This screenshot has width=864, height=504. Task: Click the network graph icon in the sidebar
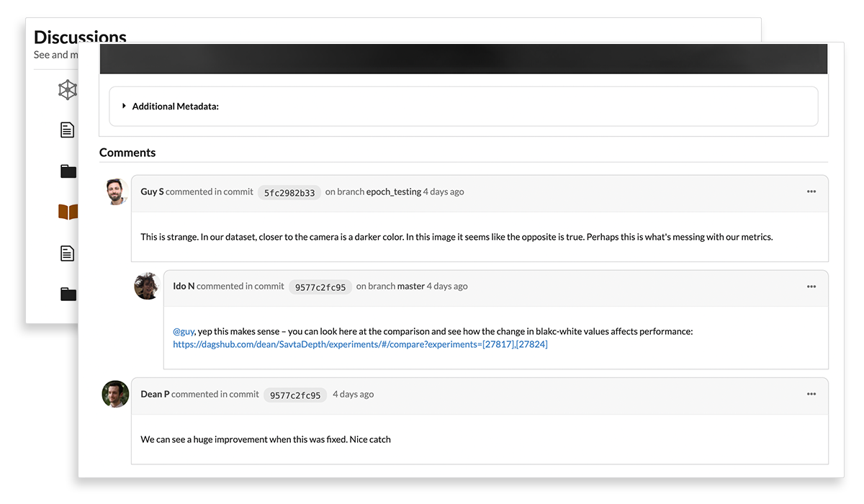[x=68, y=90]
